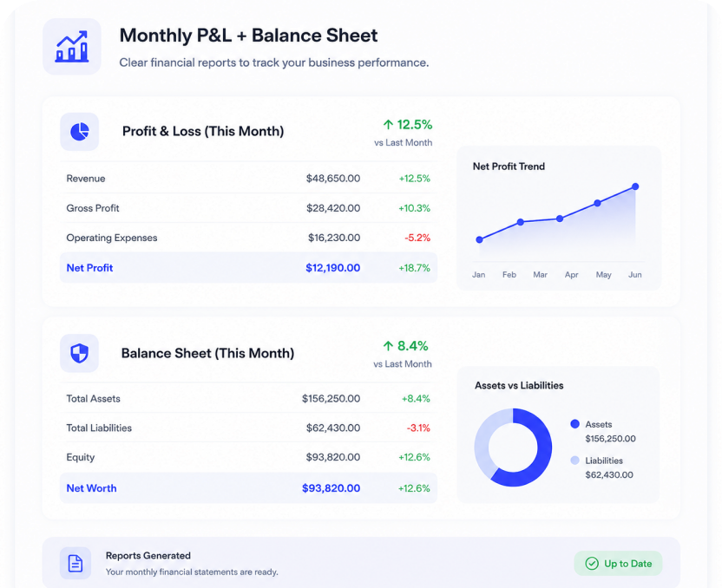Image resolution: width=722 pixels, height=588 pixels.
Task: Click the Net Profit Trend chart title
Action: click(509, 167)
